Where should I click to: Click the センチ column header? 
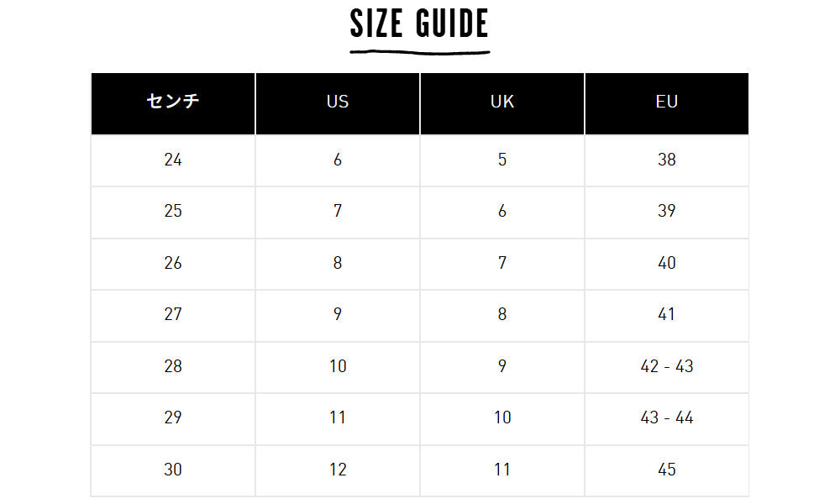tap(173, 102)
